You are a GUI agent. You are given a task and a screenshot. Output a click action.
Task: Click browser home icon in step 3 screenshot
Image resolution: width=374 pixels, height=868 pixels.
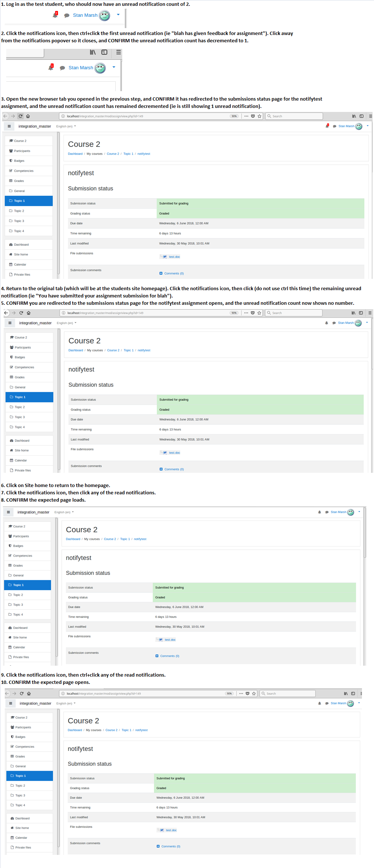coord(28,116)
